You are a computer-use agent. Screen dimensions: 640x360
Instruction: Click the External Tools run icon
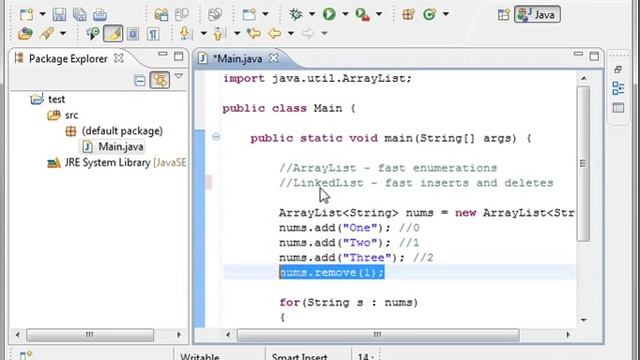coord(362,15)
